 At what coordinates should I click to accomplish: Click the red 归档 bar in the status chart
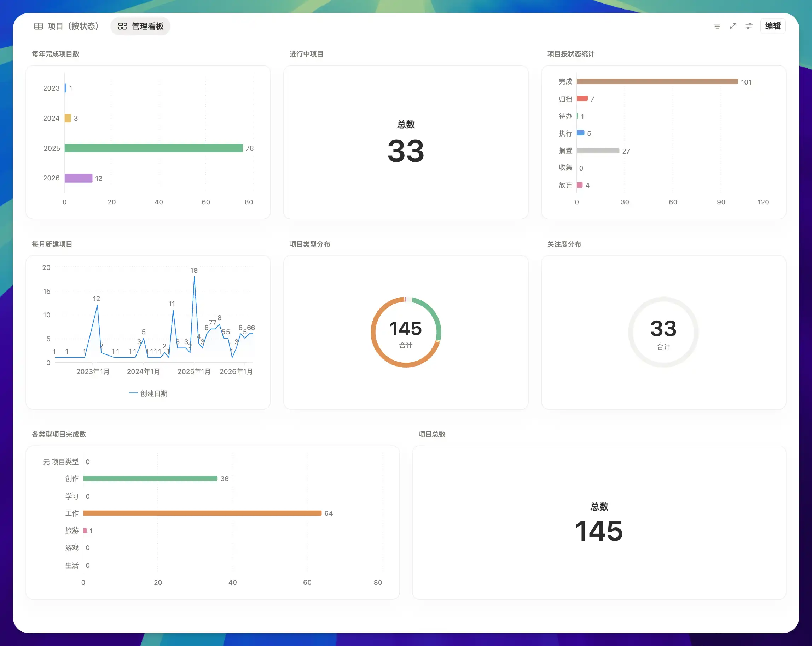pyautogui.click(x=582, y=98)
